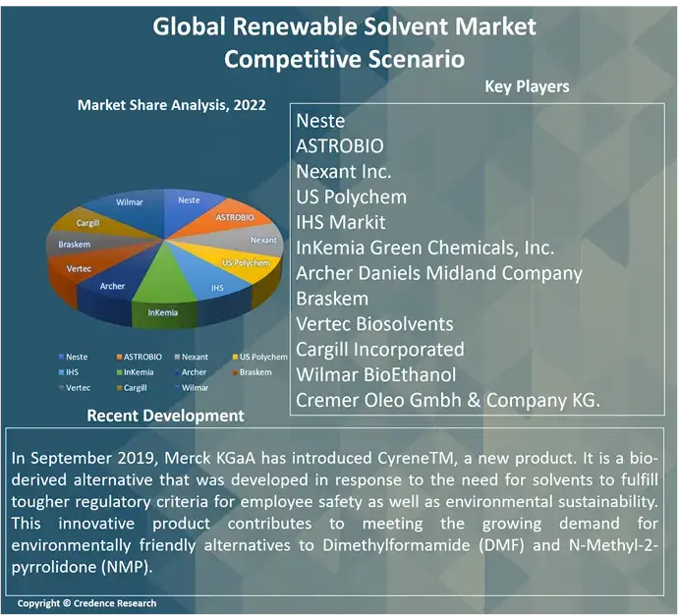Click the Braskem legend swatch
678x616 pixels.
(x=232, y=372)
